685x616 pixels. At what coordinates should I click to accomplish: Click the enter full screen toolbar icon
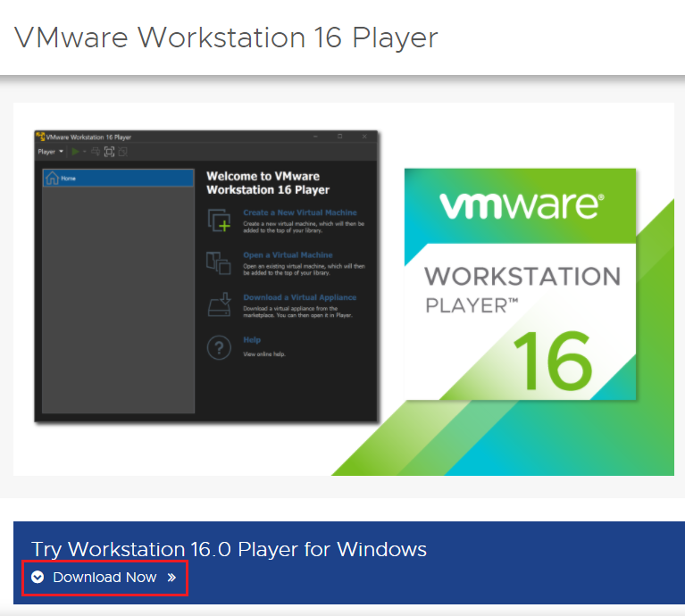(x=109, y=152)
